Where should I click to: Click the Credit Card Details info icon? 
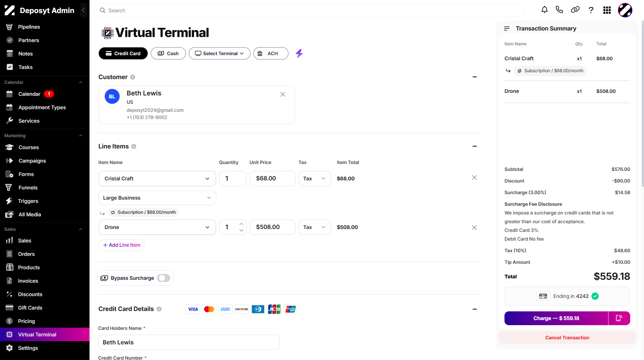tap(159, 309)
